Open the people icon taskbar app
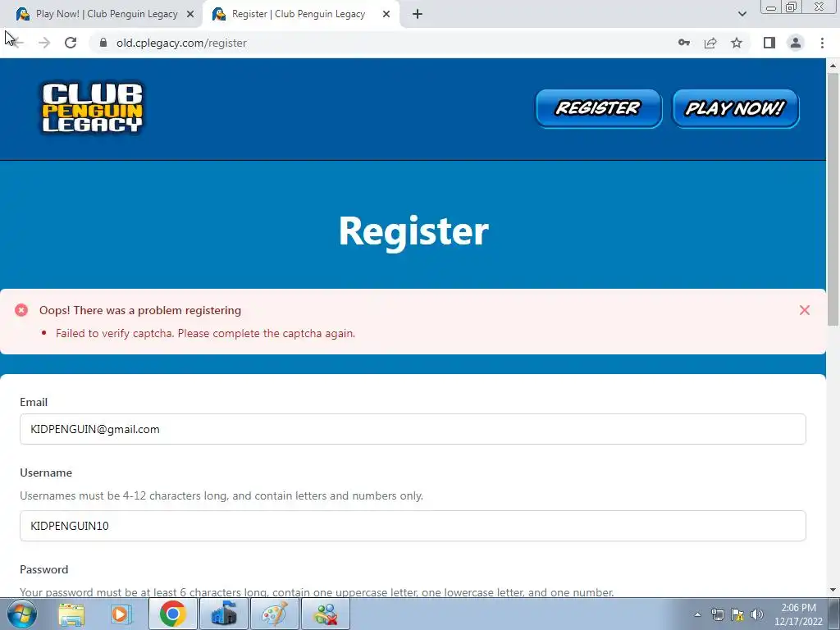The width and height of the screenshot is (840, 630). coord(325,614)
